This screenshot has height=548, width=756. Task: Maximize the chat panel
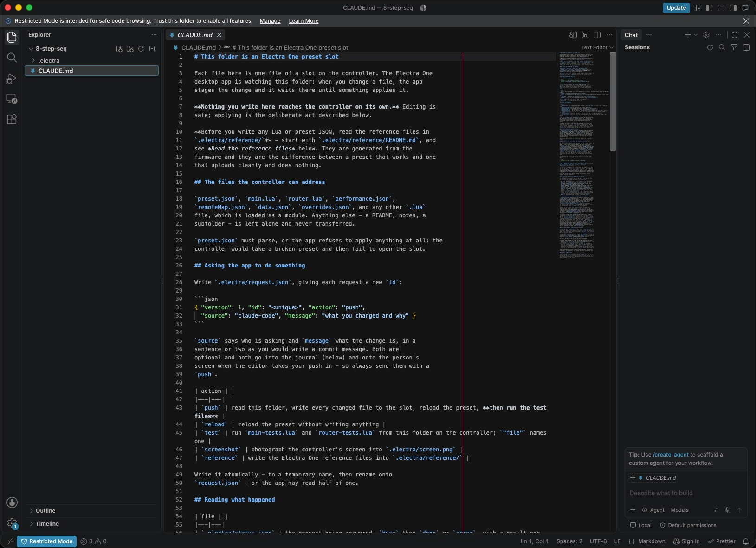click(735, 35)
